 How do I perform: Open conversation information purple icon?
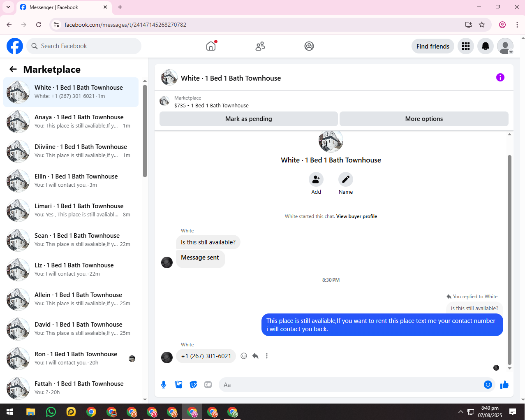pyautogui.click(x=500, y=77)
